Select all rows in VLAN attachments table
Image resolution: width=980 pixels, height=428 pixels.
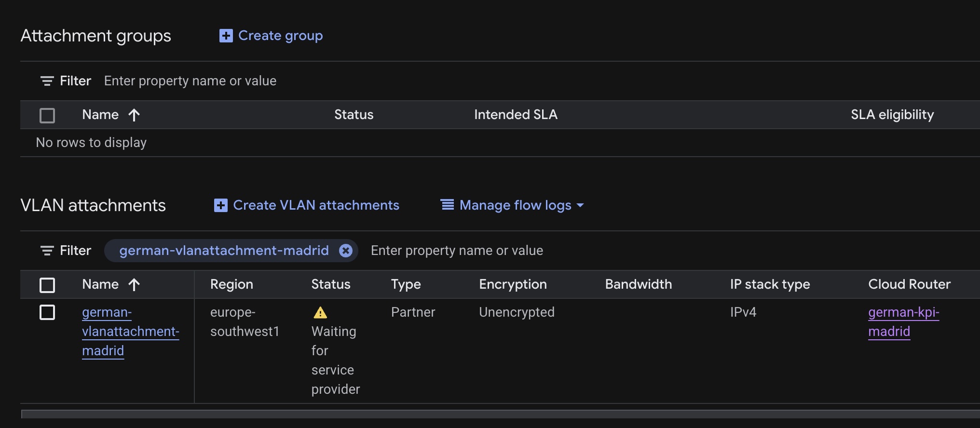pyautogui.click(x=47, y=285)
